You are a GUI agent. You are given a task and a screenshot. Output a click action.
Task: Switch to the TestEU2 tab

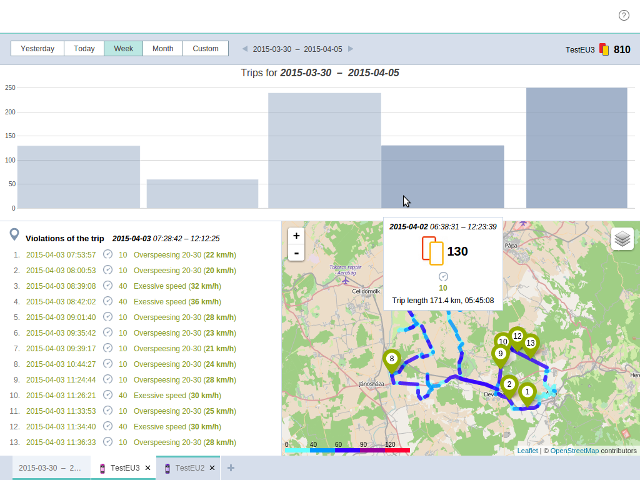click(189, 468)
